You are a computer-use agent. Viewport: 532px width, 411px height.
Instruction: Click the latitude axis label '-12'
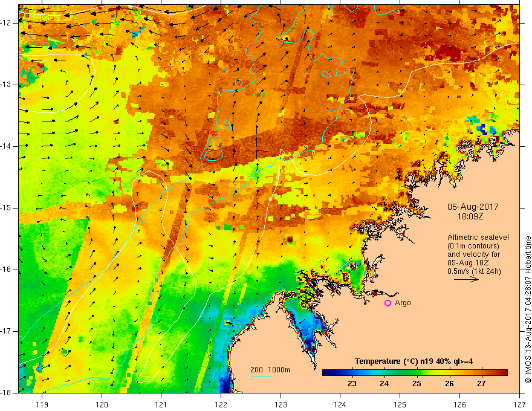(7, 23)
